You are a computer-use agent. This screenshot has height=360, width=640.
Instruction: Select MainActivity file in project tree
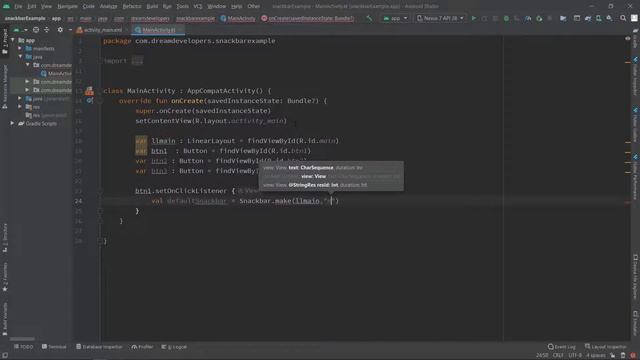coord(56,73)
